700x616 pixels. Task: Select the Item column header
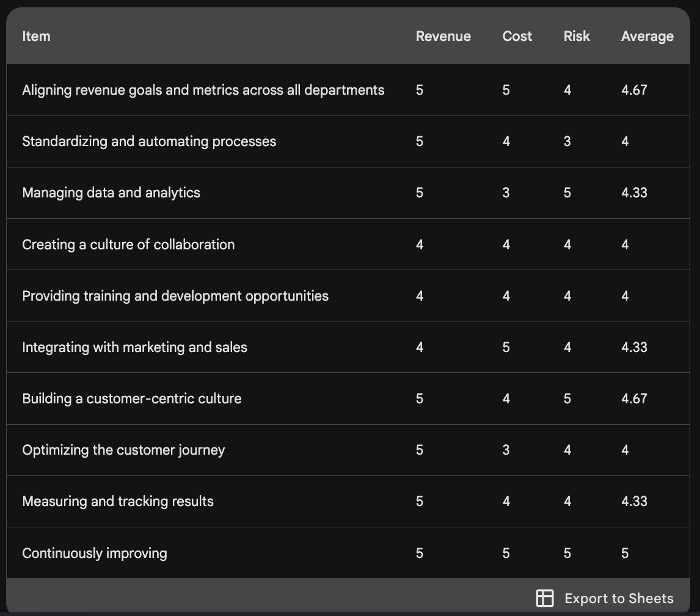tap(36, 36)
